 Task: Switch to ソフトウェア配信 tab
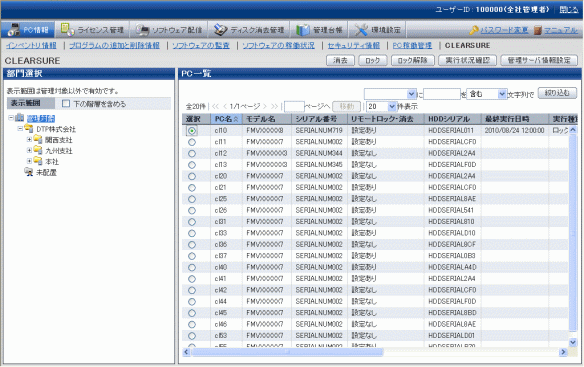point(168,30)
